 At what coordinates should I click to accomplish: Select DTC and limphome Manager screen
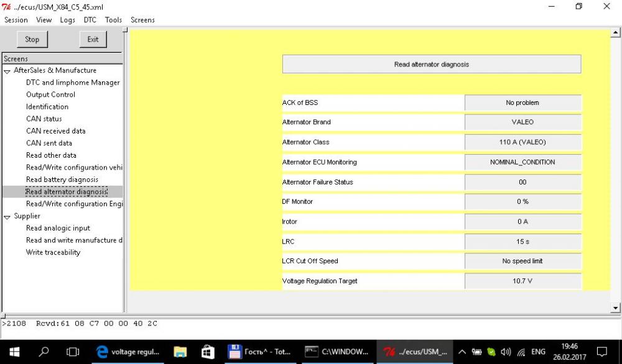tap(73, 83)
